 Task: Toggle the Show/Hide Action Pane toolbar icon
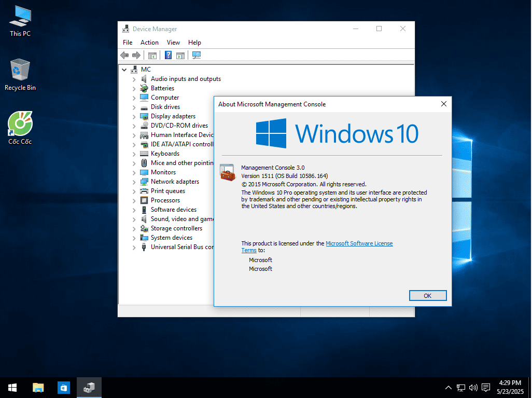click(x=180, y=56)
